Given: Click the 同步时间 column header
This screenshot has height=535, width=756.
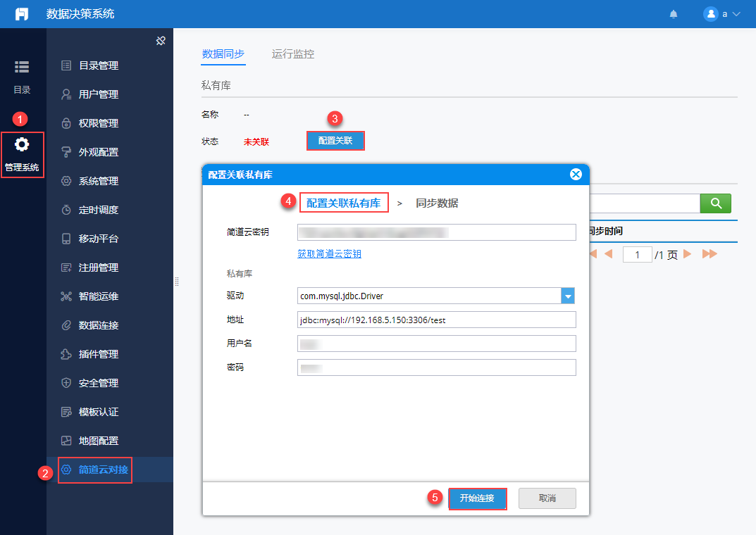Looking at the screenshot, I should pyautogui.click(x=606, y=231).
